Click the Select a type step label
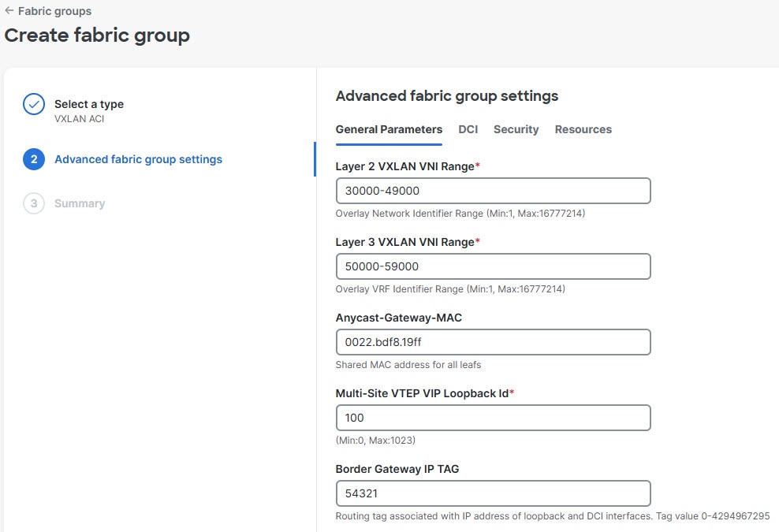Image resolution: width=779 pixels, height=532 pixels. click(88, 103)
